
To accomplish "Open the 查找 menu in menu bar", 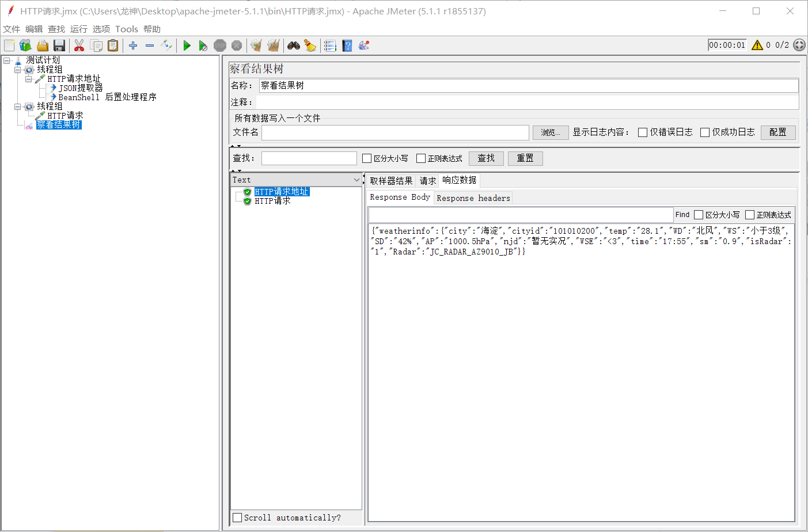I will coord(56,29).
